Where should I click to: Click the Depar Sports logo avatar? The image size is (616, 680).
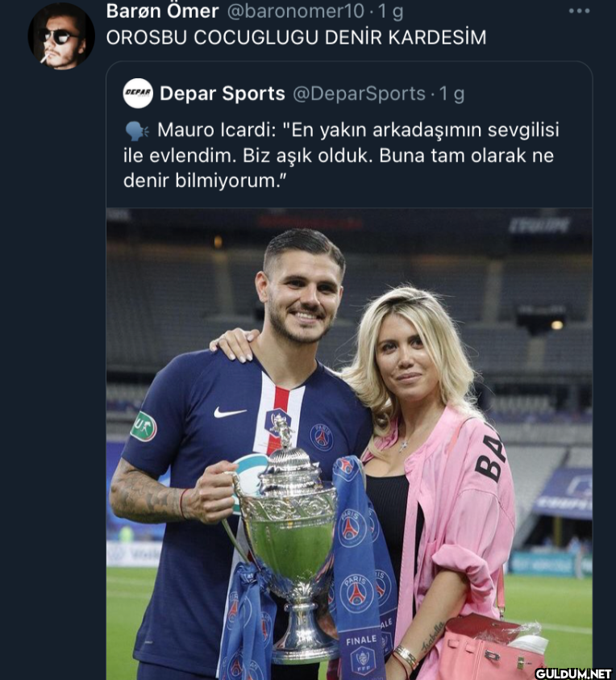(x=138, y=94)
